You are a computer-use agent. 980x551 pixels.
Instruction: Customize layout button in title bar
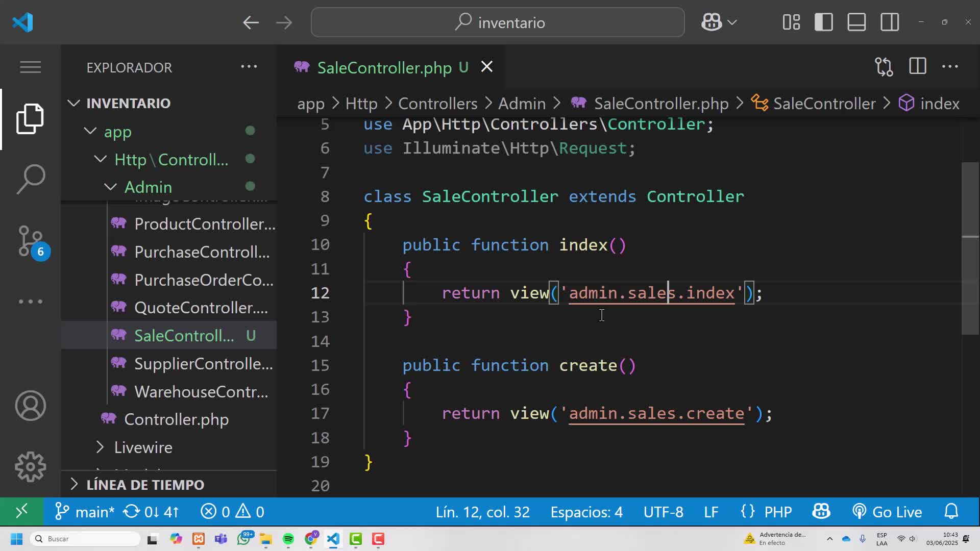click(791, 22)
